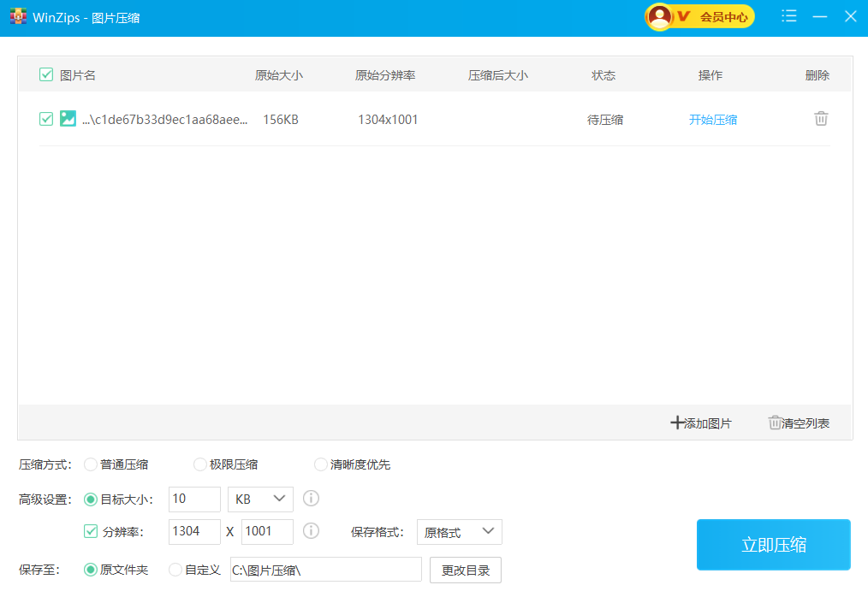Open the 原格式 save format dropdown
Screen dimensions: 868x597
pos(459,532)
